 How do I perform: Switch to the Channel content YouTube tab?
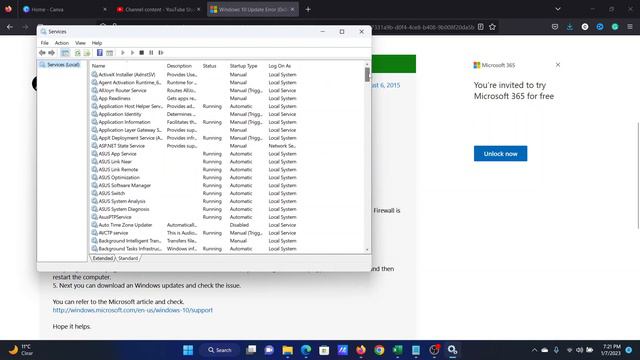click(158, 9)
